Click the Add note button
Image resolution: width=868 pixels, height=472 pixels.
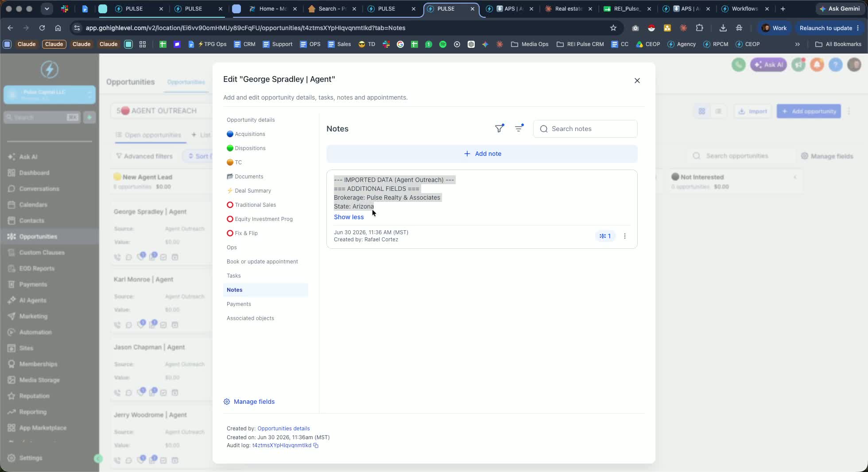point(482,154)
